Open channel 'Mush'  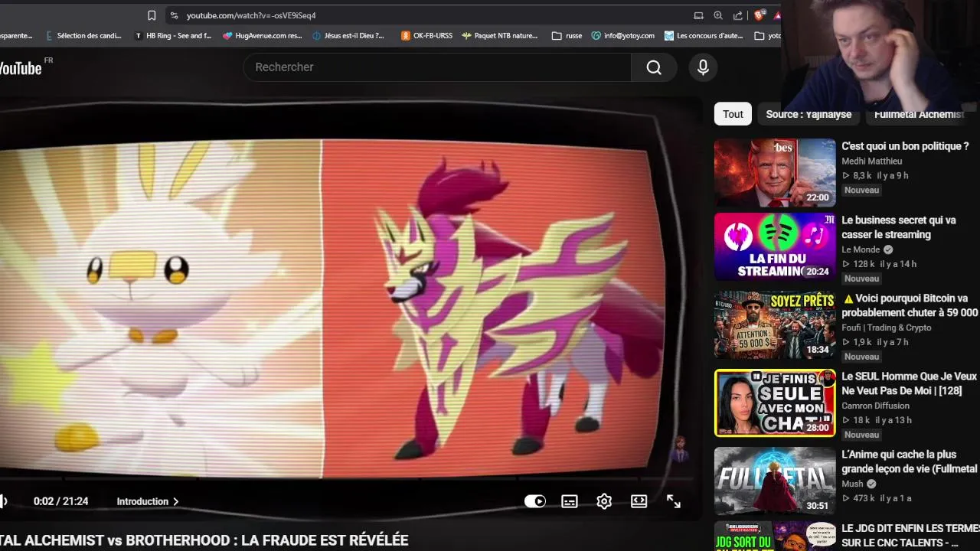[852, 484]
